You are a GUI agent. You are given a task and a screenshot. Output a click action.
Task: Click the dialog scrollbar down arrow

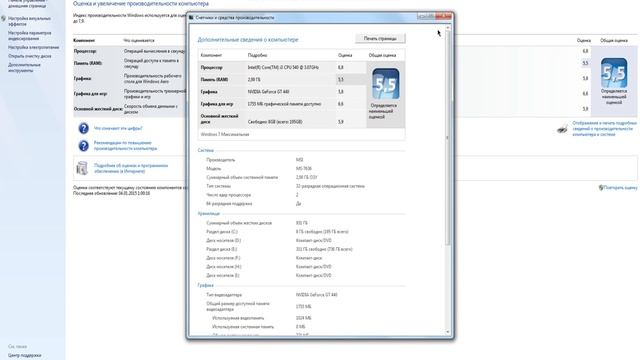(448, 332)
